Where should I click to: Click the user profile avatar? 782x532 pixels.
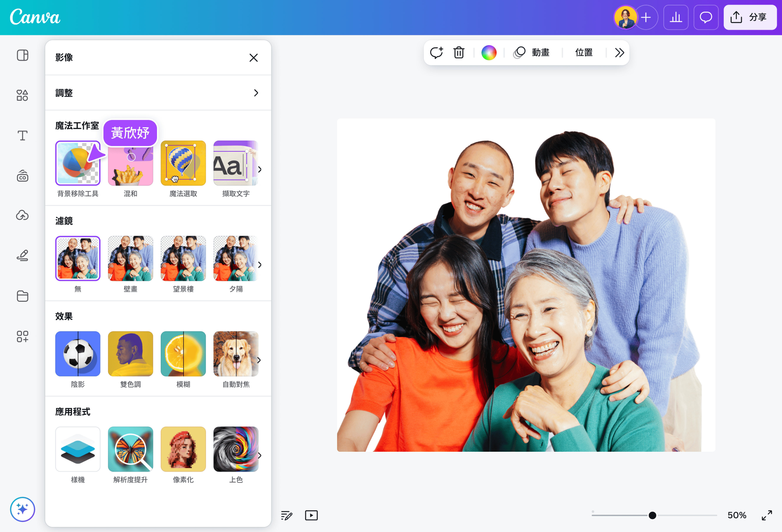[626, 18]
